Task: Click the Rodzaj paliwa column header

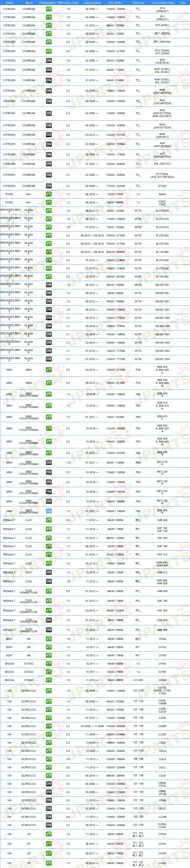Action: (47, 3)
